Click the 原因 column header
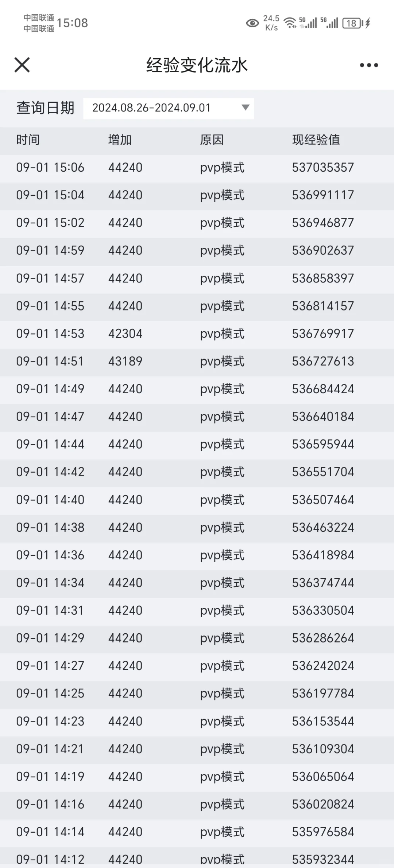The height and width of the screenshot is (868, 394). point(212,140)
